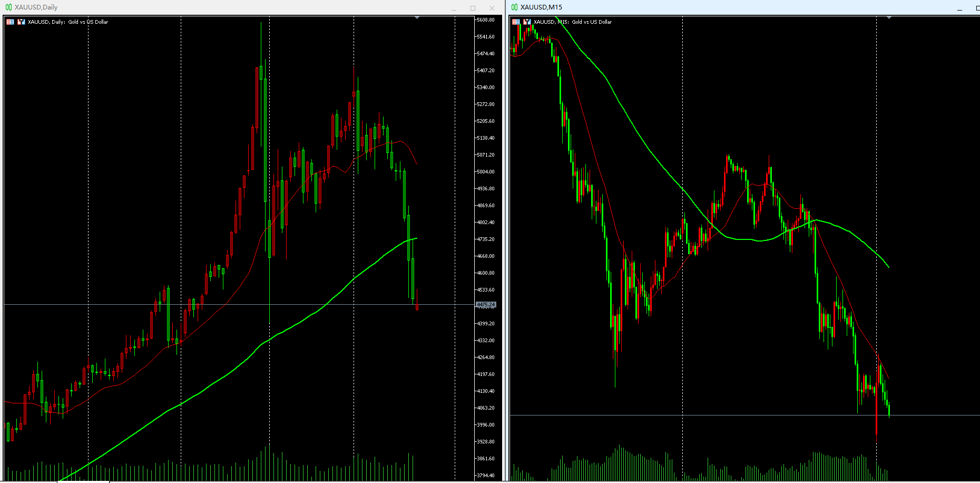Close the XAUUSD,Daily chart window
Viewport: 980px width, 483px height.
(492, 8)
